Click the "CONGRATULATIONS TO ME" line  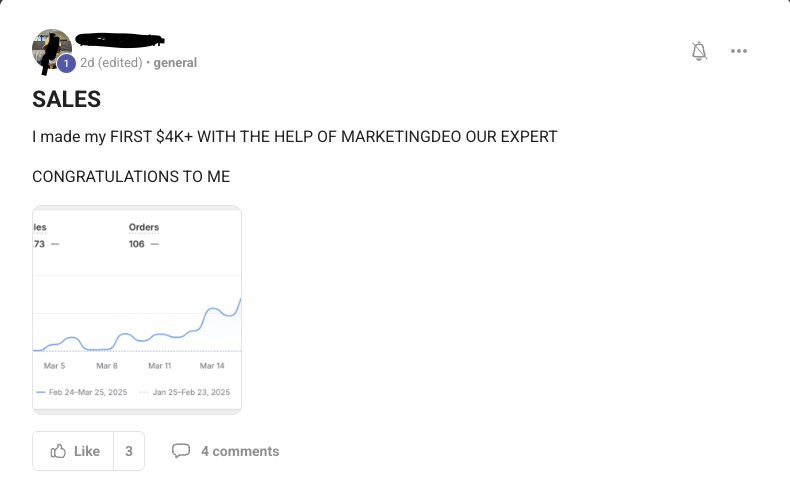[131, 177]
